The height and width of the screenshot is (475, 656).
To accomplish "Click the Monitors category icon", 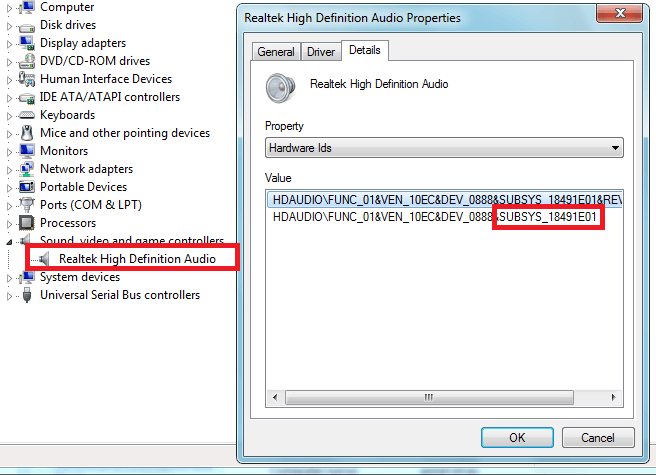I will point(27,151).
